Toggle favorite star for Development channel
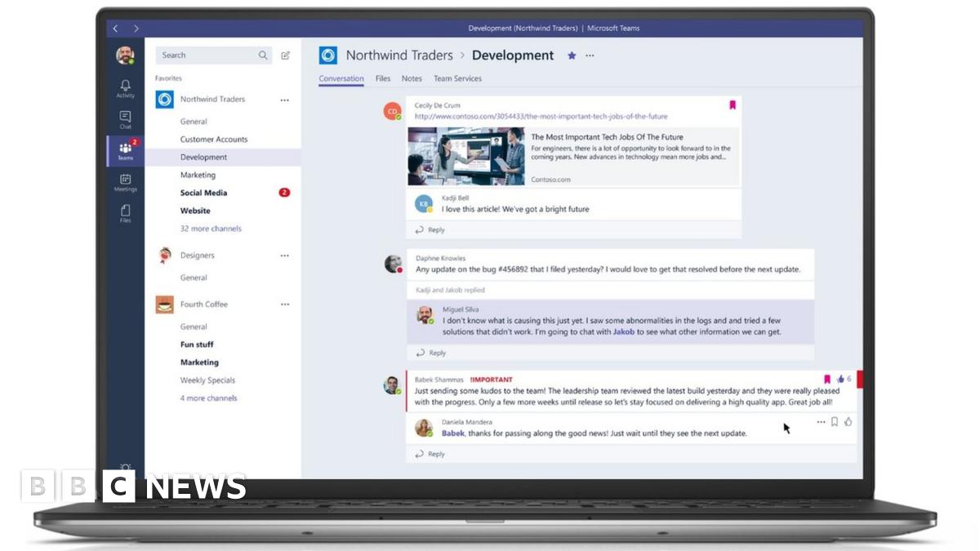 [x=572, y=56]
